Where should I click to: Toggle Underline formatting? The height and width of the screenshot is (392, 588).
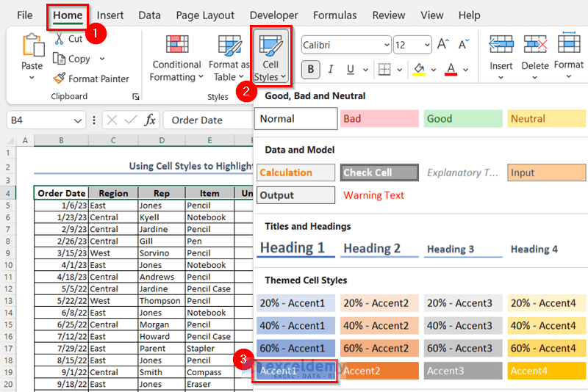point(351,69)
